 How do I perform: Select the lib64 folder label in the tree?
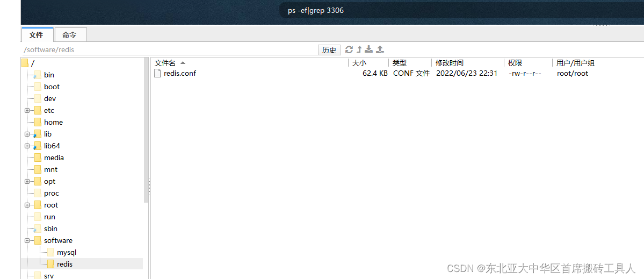pyautogui.click(x=52, y=146)
